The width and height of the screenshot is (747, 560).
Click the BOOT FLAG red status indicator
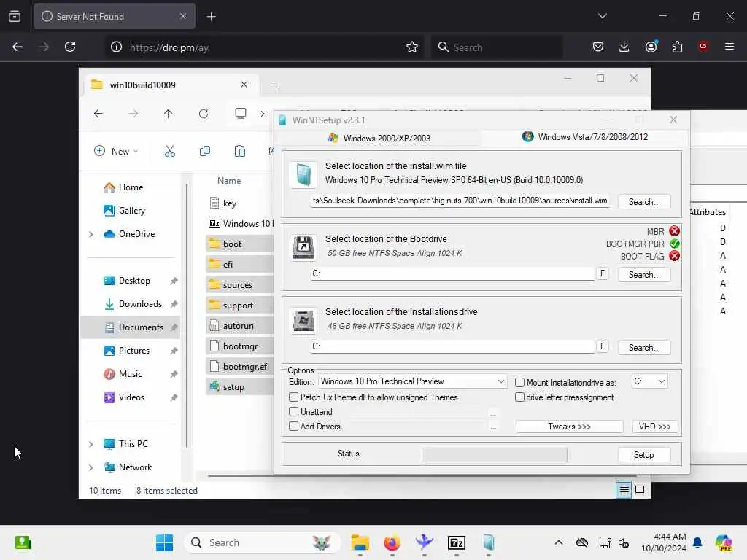(674, 256)
